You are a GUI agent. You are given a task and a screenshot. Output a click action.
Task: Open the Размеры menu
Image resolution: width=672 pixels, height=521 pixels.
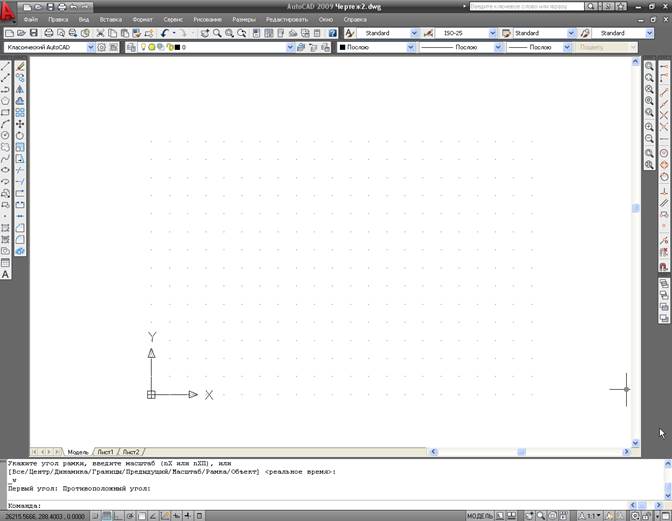click(x=244, y=20)
